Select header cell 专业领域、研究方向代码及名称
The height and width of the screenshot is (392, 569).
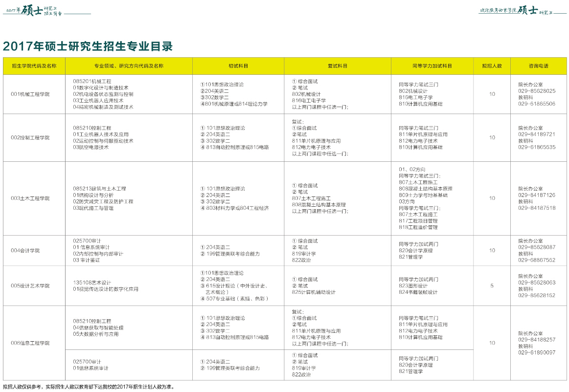(129, 66)
